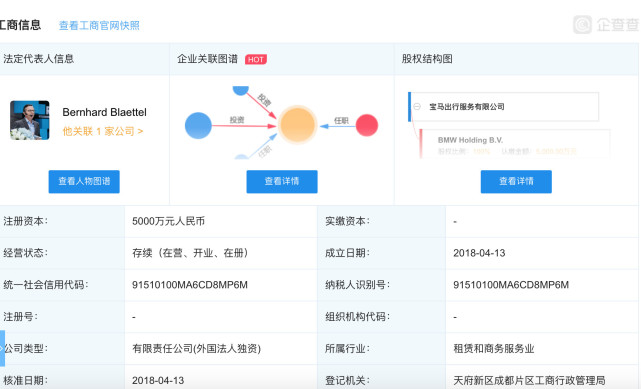
Task: Click the central orange node in relation graph
Action: tap(298, 125)
